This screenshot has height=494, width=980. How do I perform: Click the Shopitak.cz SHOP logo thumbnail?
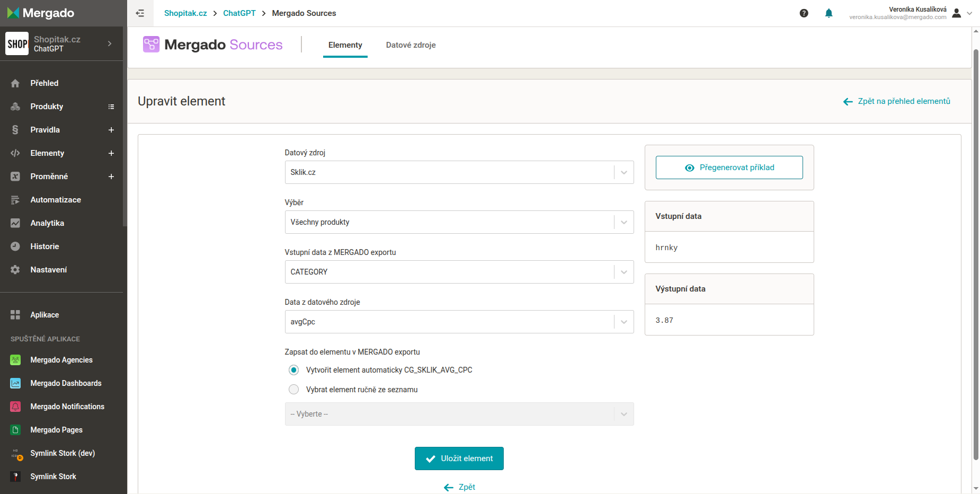[x=17, y=43]
